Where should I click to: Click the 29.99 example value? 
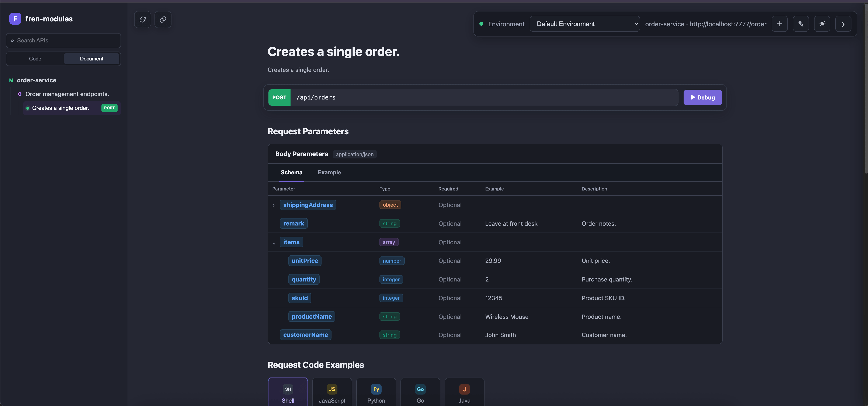click(493, 261)
